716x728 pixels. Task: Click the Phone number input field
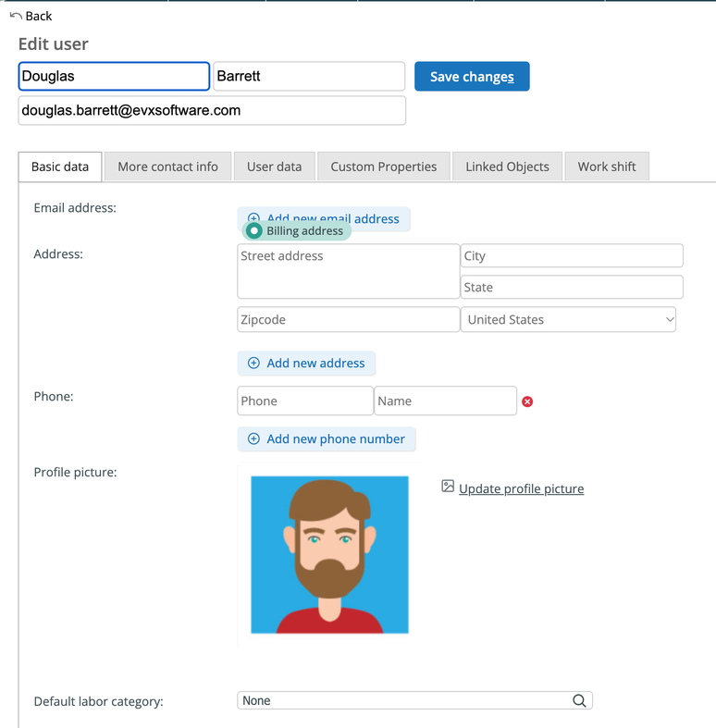(305, 401)
